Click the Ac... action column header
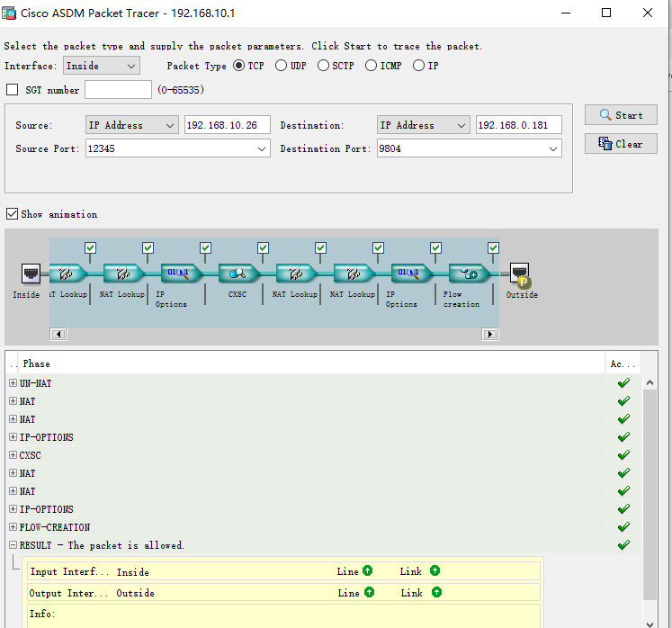Screen dimensions: 672x628 point(623,363)
